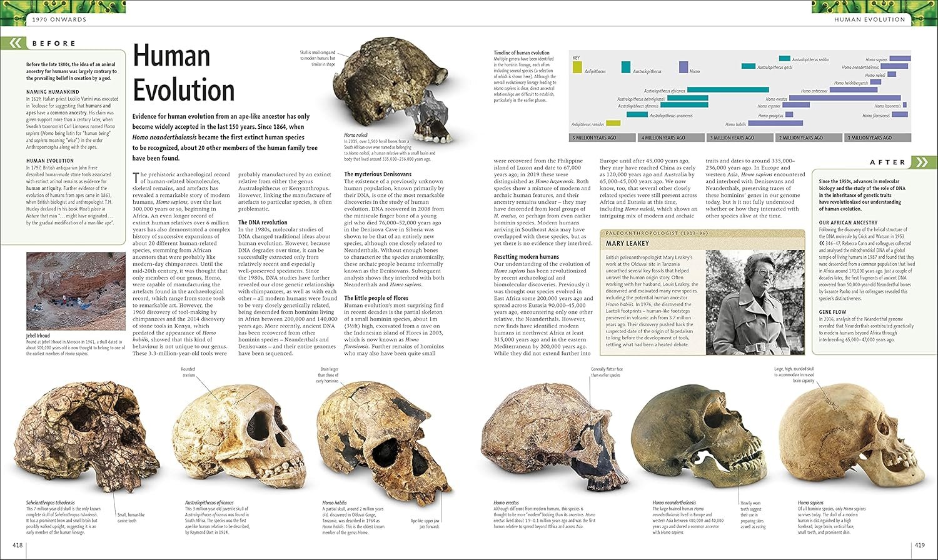This screenshot has height=560, width=938.
Task: Click the HUMAN EVOLUTION header label
Action: point(870,20)
